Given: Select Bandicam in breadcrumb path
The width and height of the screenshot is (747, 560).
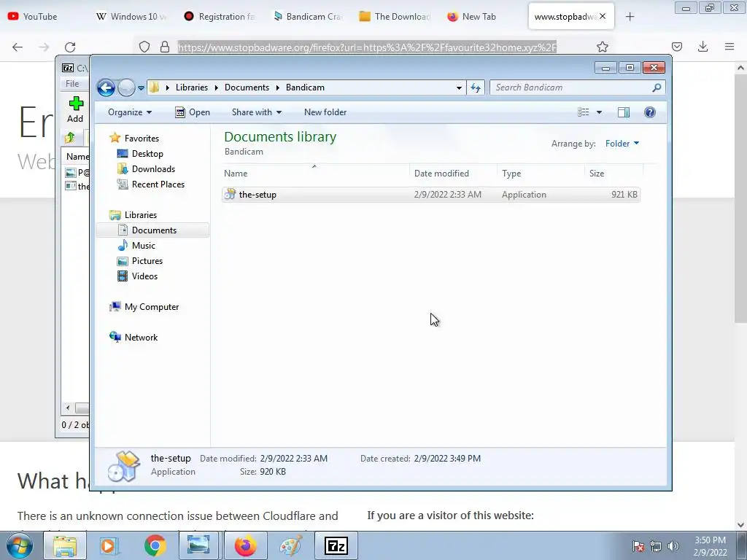Looking at the screenshot, I should pyautogui.click(x=305, y=87).
